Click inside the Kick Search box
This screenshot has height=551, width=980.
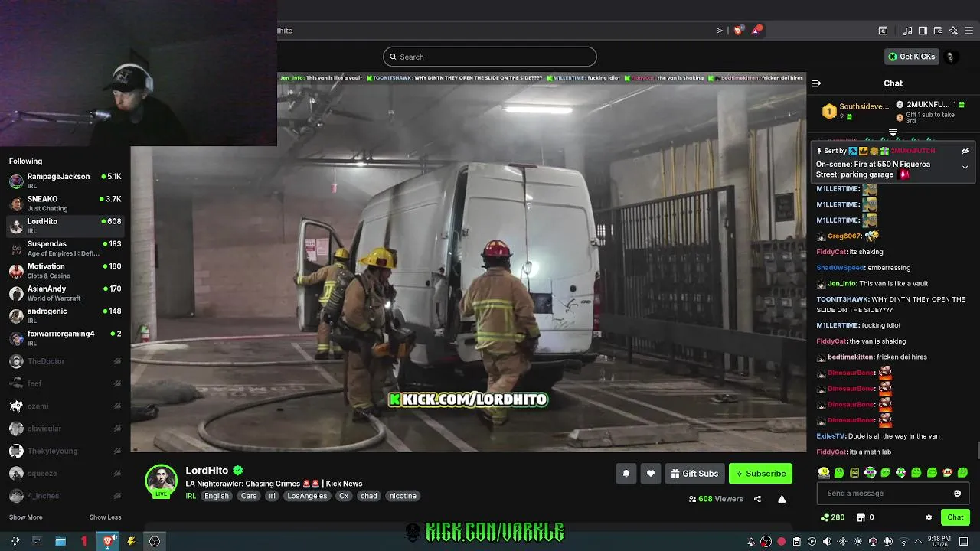[490, 57]
